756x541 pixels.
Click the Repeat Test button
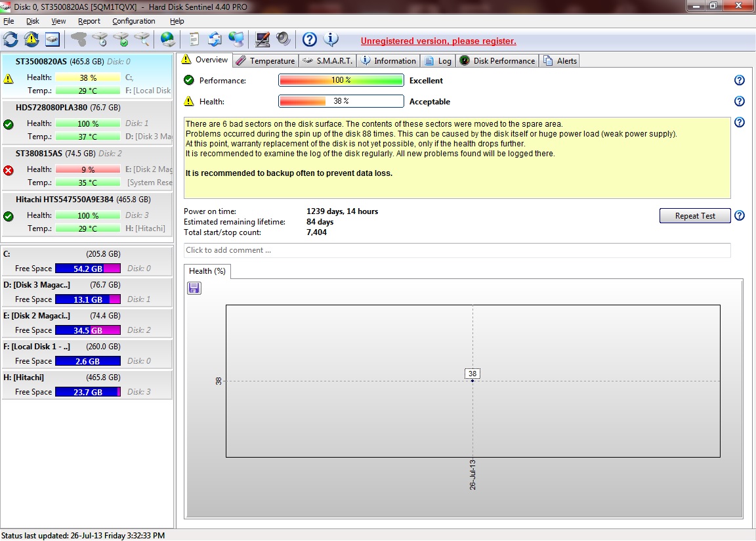[695, 215]
